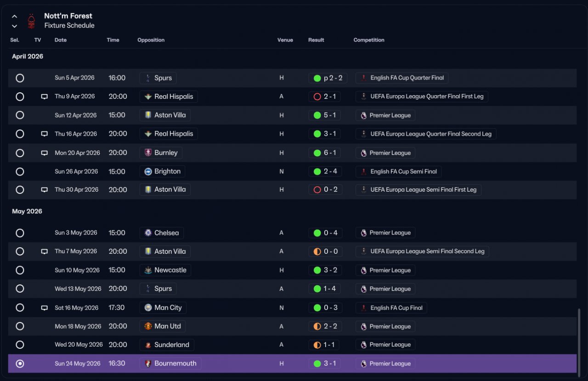Click the green win indicator for Aston Villa 5-1

click(x=317, y=115)
